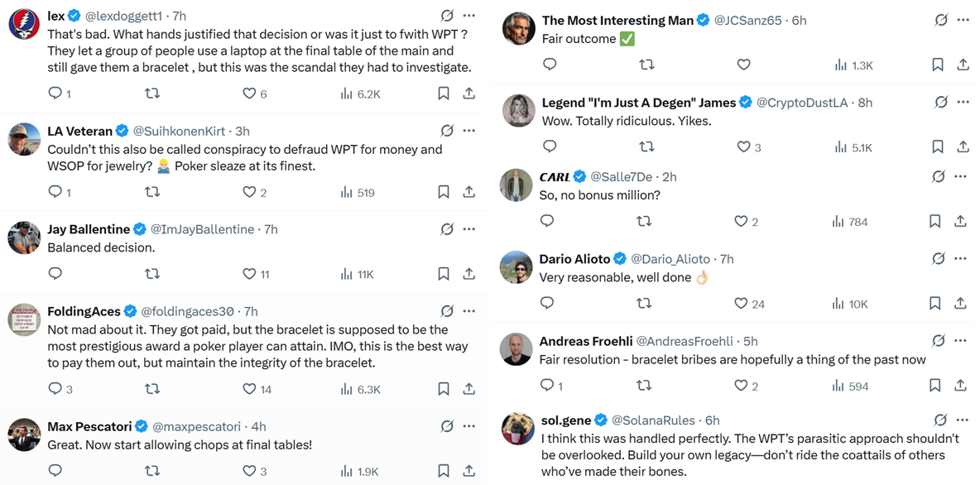The width and height of the screenshot is (980, 485).
Task: Open three-dot menu on sol.gene's tweet
Action: click(x=963, y=420)
